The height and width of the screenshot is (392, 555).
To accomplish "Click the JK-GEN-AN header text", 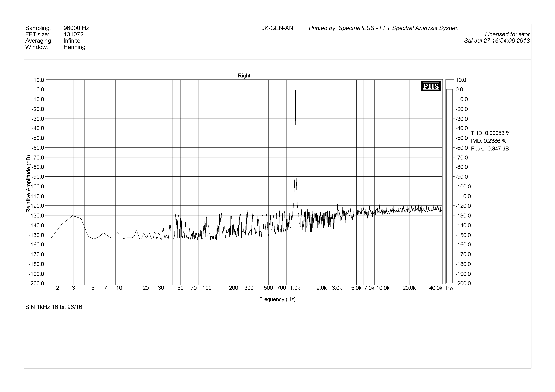I will point(277,28).
